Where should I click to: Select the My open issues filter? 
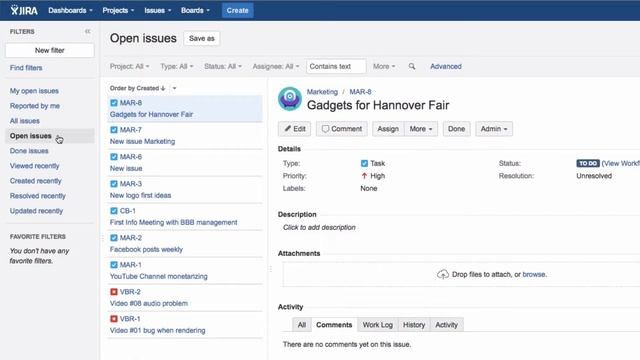34,91
